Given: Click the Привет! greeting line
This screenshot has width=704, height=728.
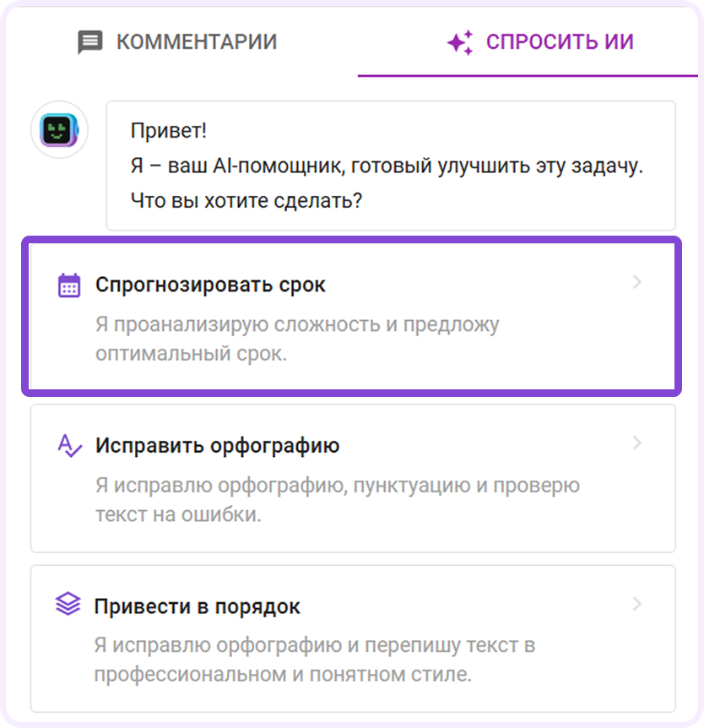Looking at the screenshot, I should click(x=169, y=131).
